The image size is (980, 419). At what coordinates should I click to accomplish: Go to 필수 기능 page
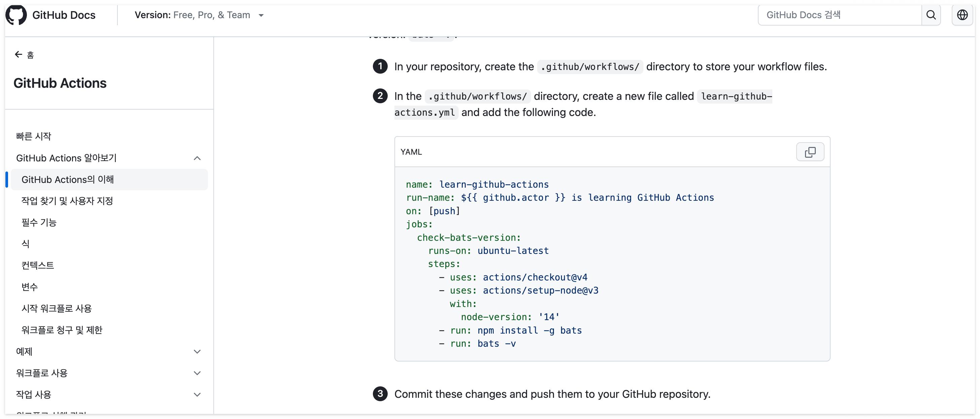(39, 222)
